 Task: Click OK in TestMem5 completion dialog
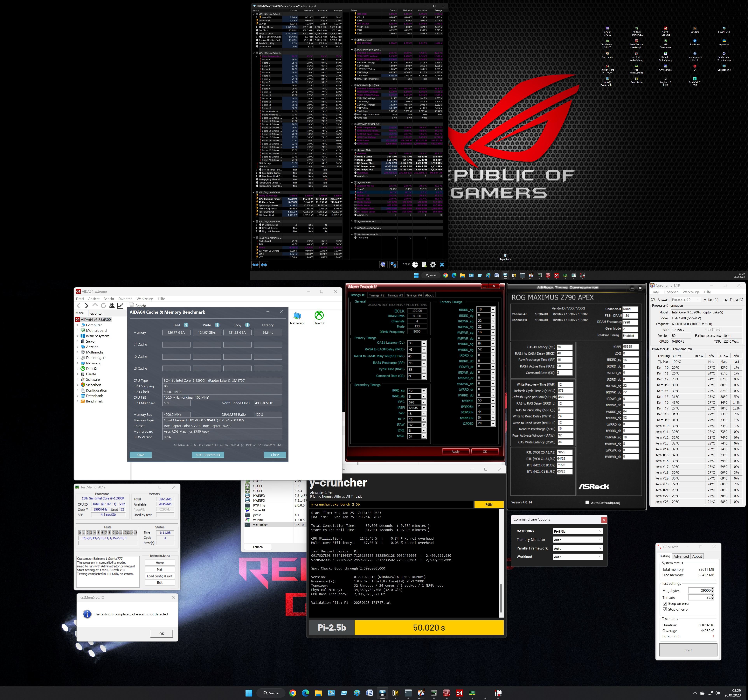pyautogui.click(x=161, y=633)
